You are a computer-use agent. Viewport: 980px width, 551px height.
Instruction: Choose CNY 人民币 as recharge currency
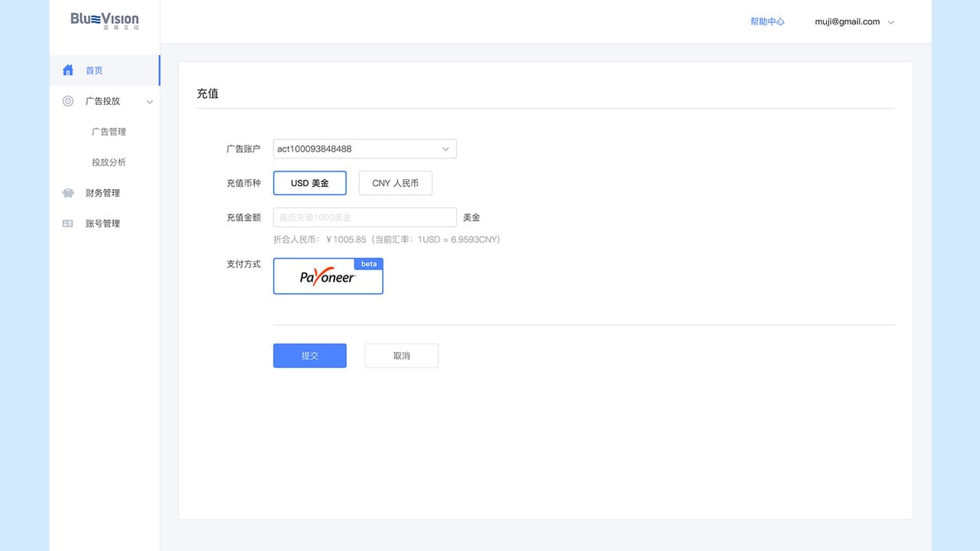coord(395,183)
